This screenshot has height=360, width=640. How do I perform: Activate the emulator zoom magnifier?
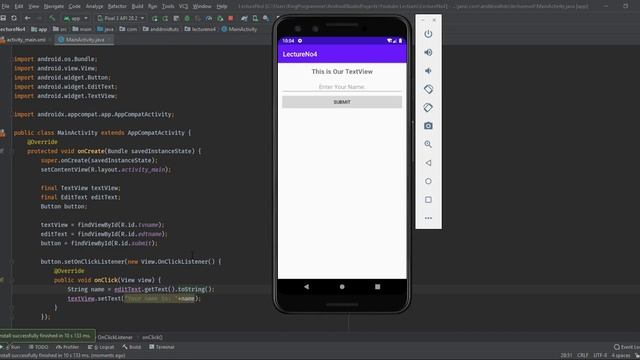click(x=428, y=144)
